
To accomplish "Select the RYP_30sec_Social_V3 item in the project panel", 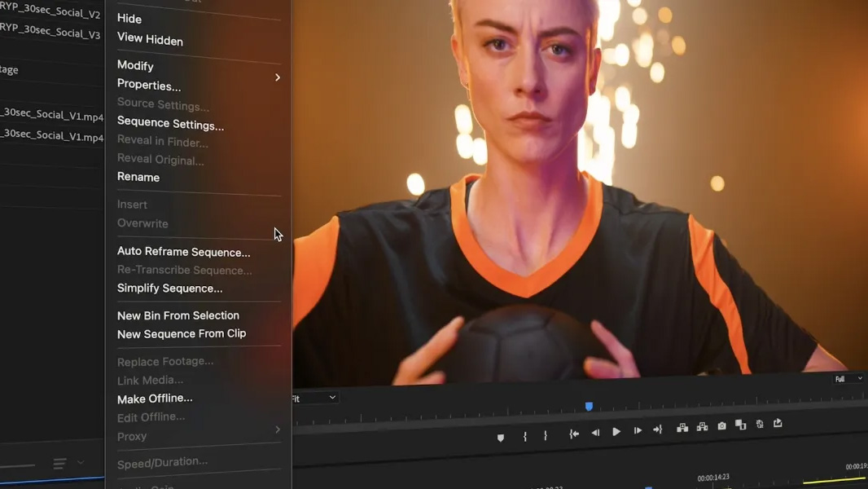I will [x=50, y=33].
